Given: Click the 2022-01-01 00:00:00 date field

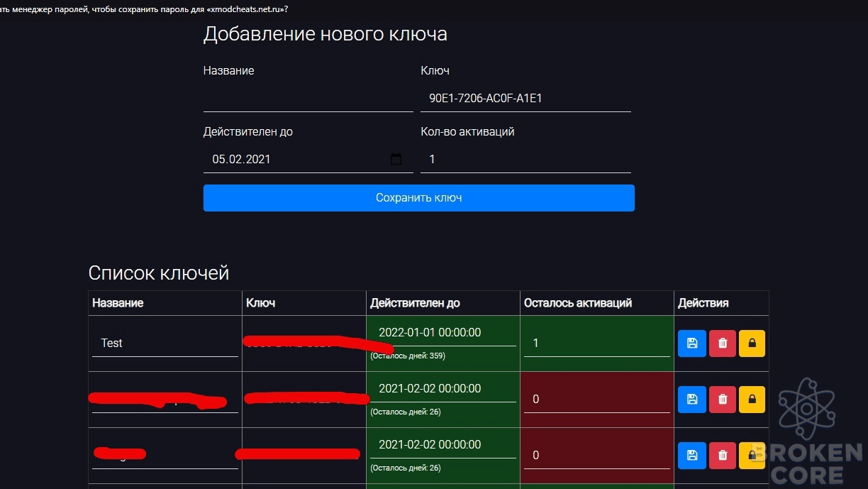Looking at the screenshot, I should (x=443, y=332).
